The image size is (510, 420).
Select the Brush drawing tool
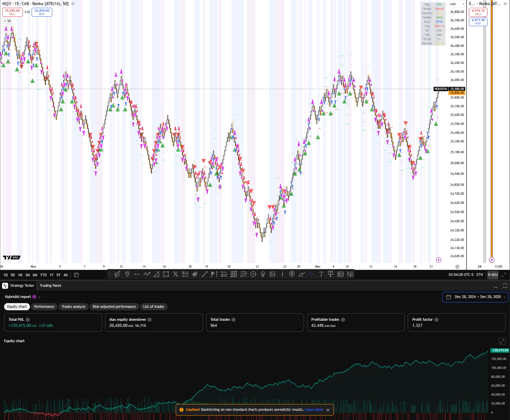[x=302, y=274]
